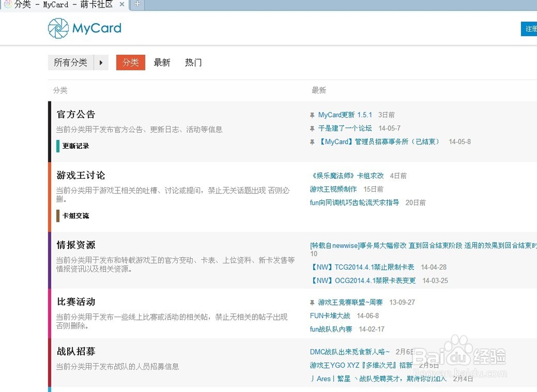Click the 20日前 timestamp
Viewport: 537px width, 392px height.
tap(416, 202)
